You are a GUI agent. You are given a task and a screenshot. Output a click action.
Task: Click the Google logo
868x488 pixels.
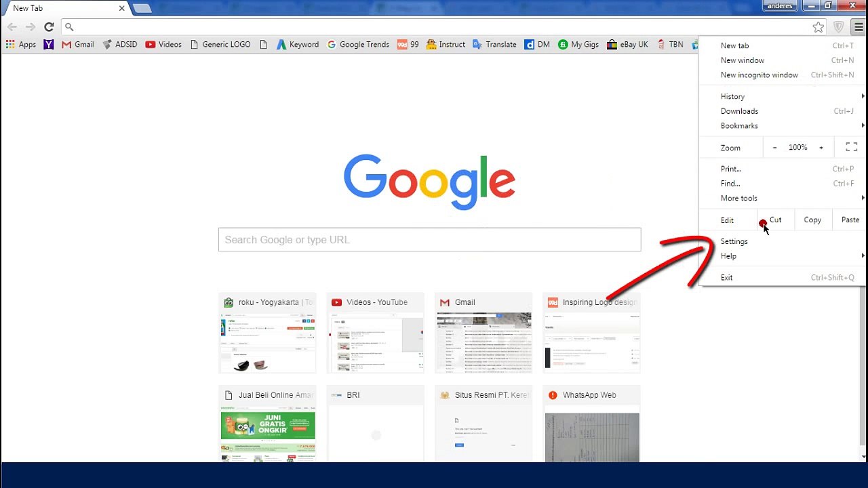pyautogui.click(x=429, y=182)
